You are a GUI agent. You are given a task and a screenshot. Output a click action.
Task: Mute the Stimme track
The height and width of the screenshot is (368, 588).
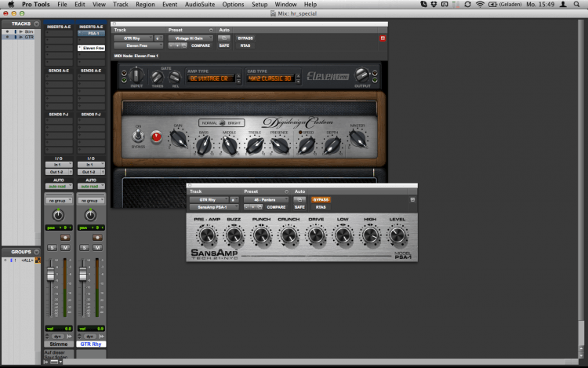65,248
